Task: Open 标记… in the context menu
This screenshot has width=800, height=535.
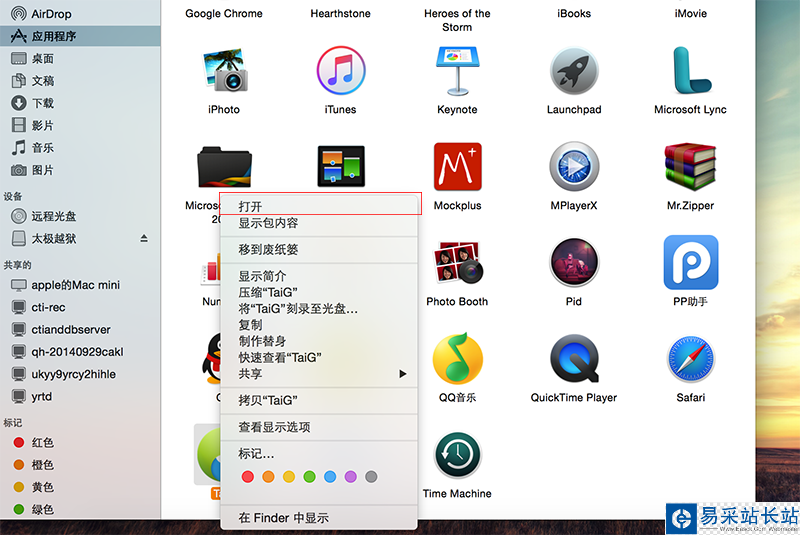Action: [x=319, y=453]
